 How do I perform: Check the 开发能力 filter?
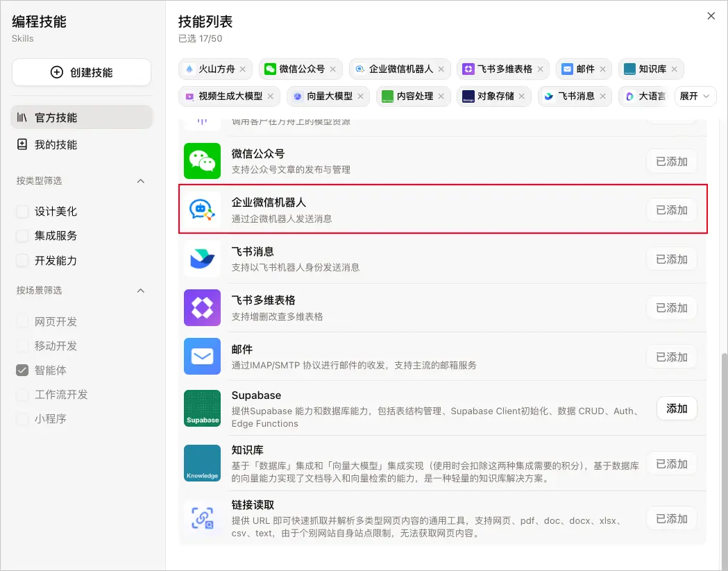coord(22,260)
